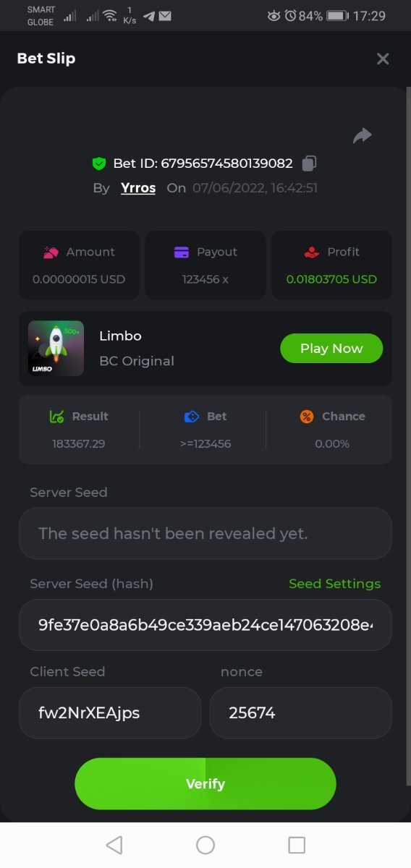This screenshot has width=411, height=868.
Task: Focus the nonce field showing 25674
Action: [x=300, y=713]
